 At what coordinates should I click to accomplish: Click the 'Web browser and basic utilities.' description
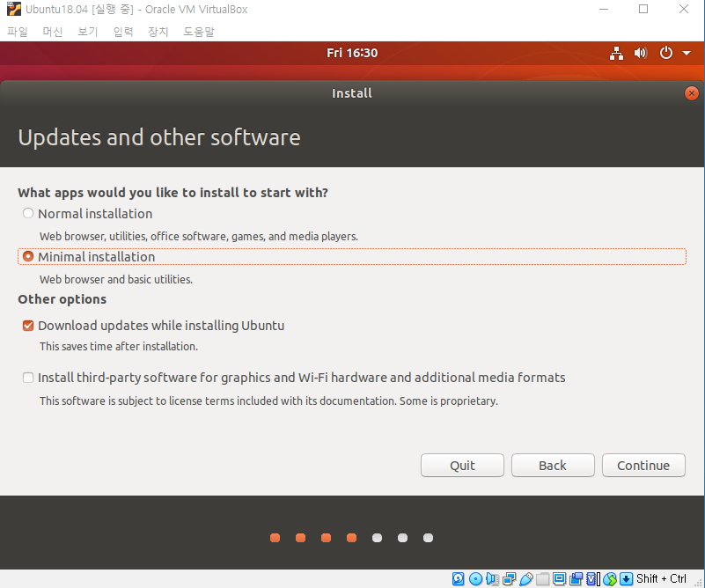pos(116,280)
